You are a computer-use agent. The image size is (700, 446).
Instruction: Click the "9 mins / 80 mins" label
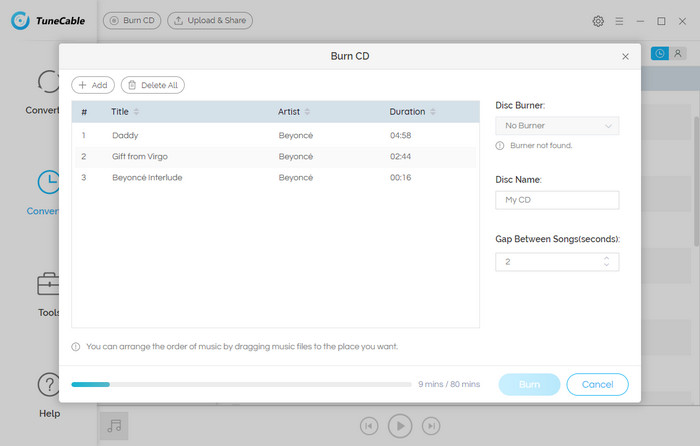[449, 384]
